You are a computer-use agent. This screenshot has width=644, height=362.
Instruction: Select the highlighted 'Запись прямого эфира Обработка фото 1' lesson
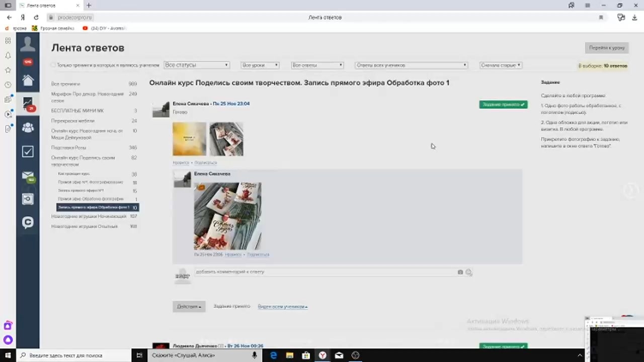pos(98,207)
